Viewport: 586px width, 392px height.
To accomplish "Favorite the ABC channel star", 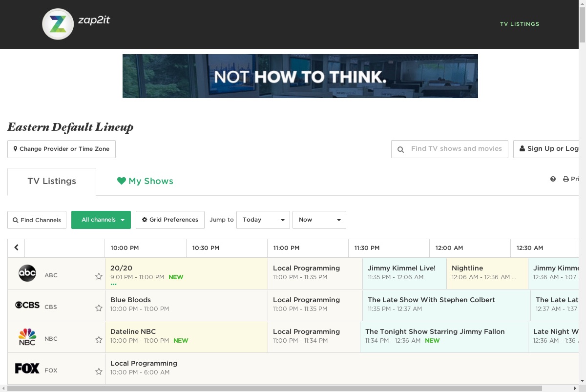I will click(x=99, y=276).
